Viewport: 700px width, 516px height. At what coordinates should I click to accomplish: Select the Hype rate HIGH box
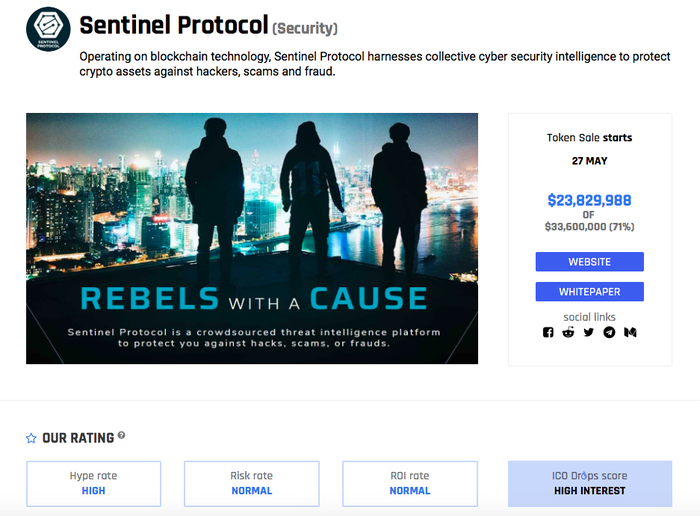tap(93, 483)
